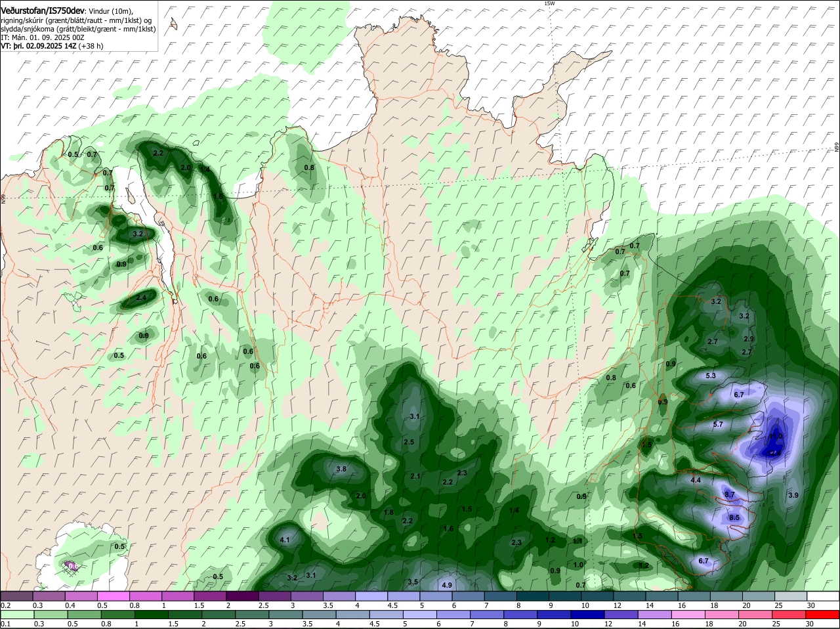Click the 11.0 precipitation value on map

[x=776, y=436]
